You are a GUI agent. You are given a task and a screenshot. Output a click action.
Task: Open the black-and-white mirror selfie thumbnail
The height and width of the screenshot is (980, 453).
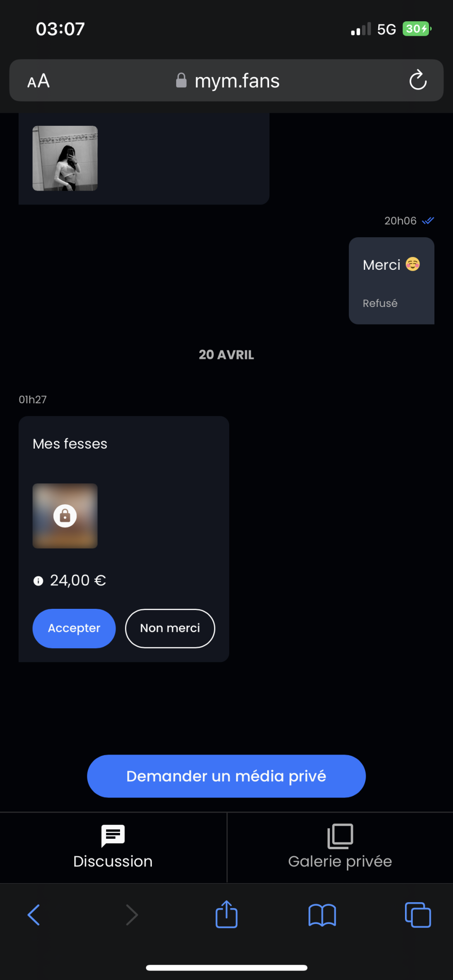[65, 158]
